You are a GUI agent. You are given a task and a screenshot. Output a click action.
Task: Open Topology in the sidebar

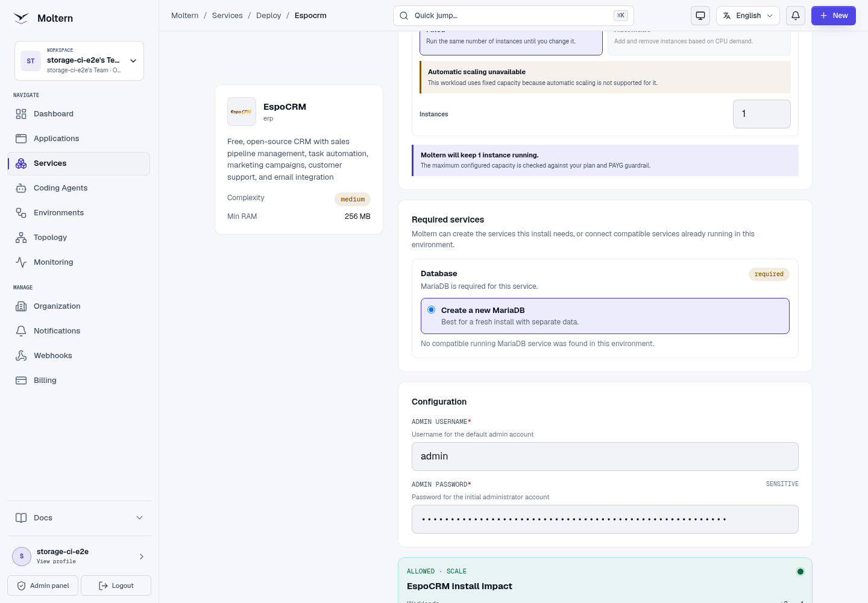79,238
